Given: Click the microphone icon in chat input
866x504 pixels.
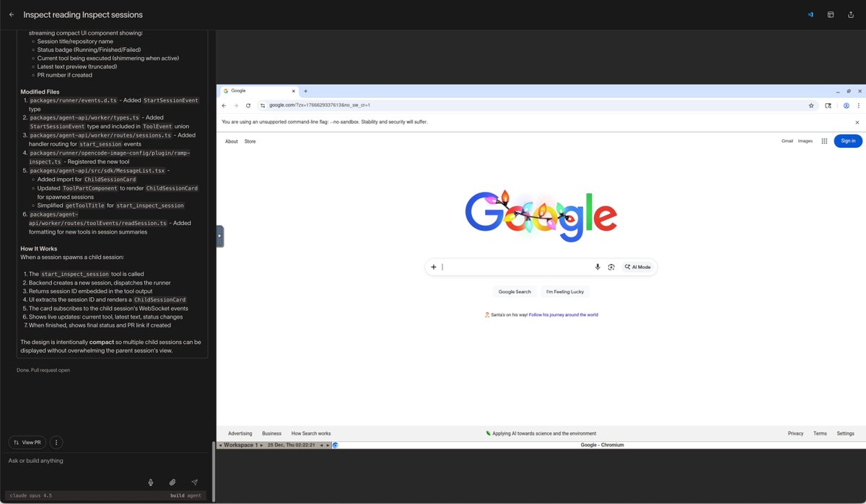Looking at the screenshot, I should coord(151,482).
